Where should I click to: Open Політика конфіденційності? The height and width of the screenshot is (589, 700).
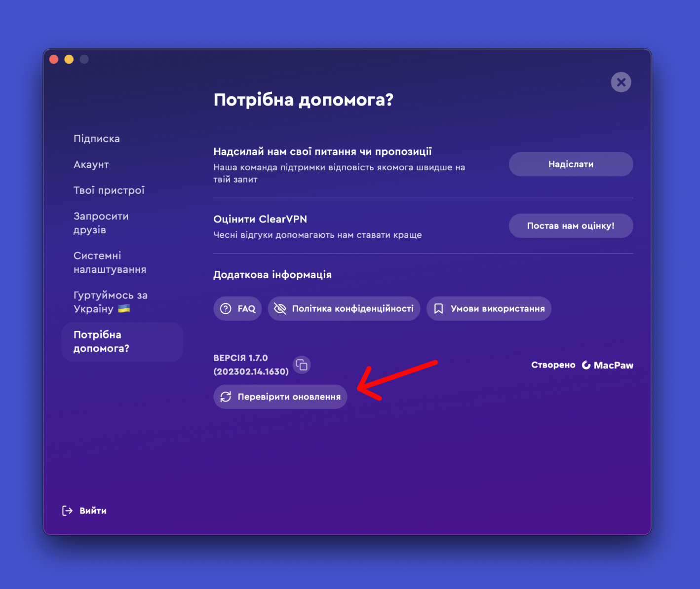tap(344, 309)
